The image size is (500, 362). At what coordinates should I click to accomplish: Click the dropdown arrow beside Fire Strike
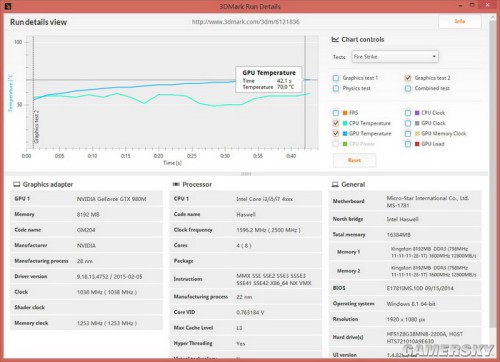pos(434,57)
